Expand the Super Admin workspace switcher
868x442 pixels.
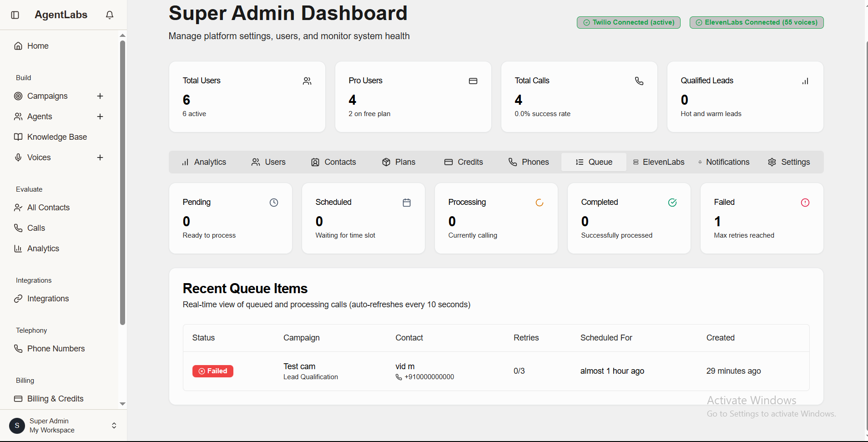114,426
